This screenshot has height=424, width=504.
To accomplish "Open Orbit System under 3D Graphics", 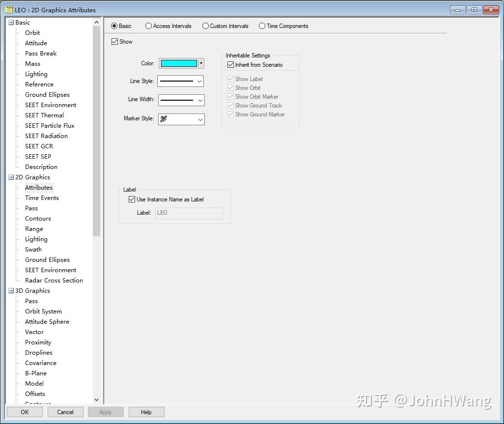I will (x=43, y=311).
